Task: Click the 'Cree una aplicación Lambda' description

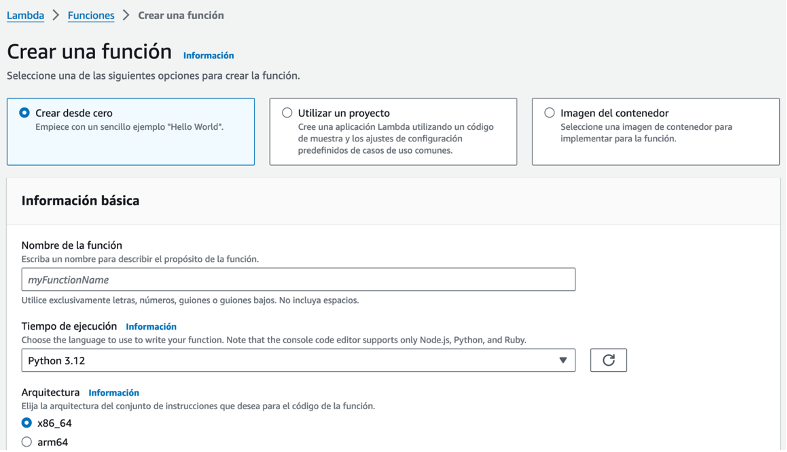Action: 396,139
